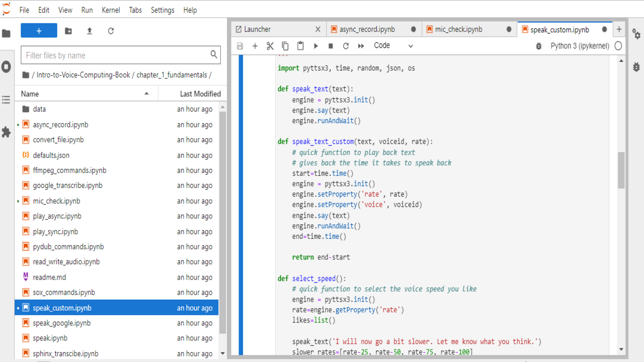Switch to the async_record.ipynb tab

pyautogui.click(x=373, y=29)
